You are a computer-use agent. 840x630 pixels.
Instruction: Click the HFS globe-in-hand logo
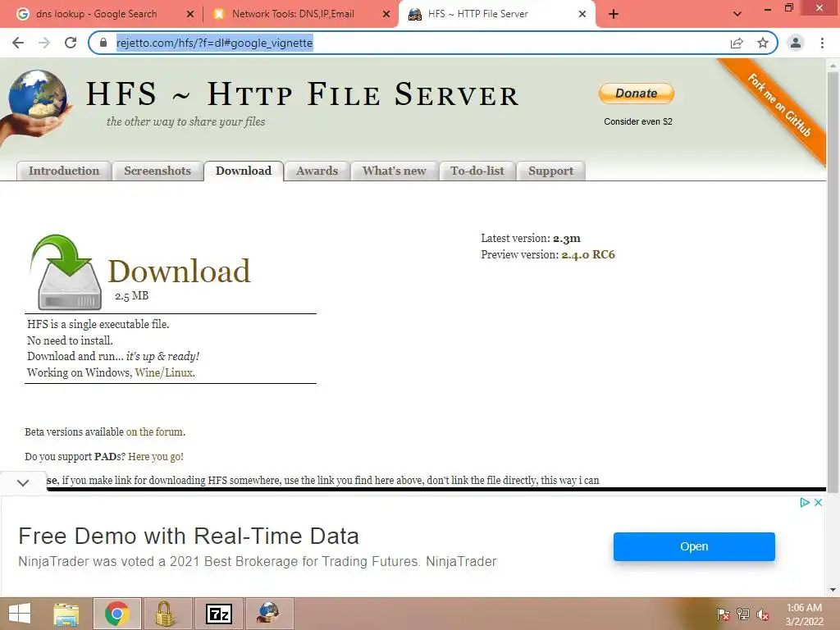(36, 106)
